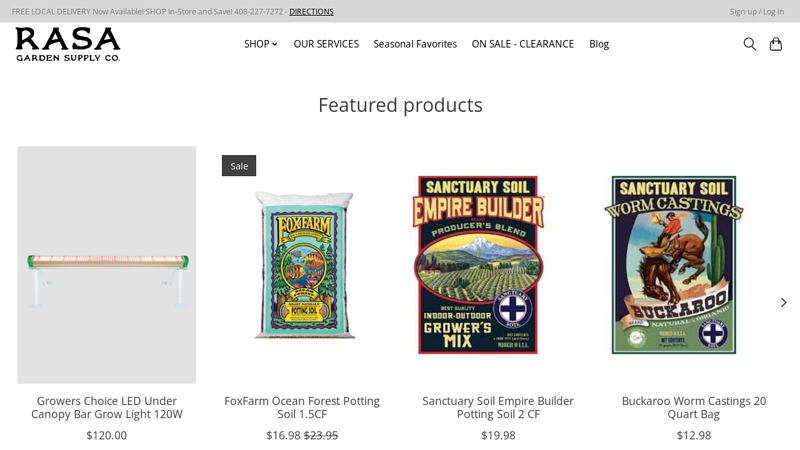
Task: Expand the SHOP dropdown menu
Action: click(x=260, y=44)
